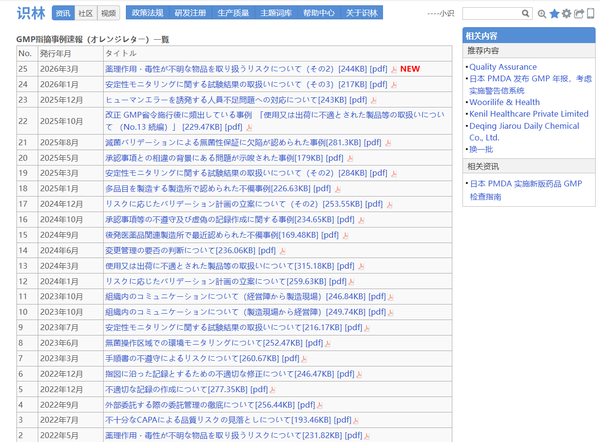The width and height of the screenshot is (600, 442).
Task: Click the 识林 site logo
Action: click(x=31, y=13)
